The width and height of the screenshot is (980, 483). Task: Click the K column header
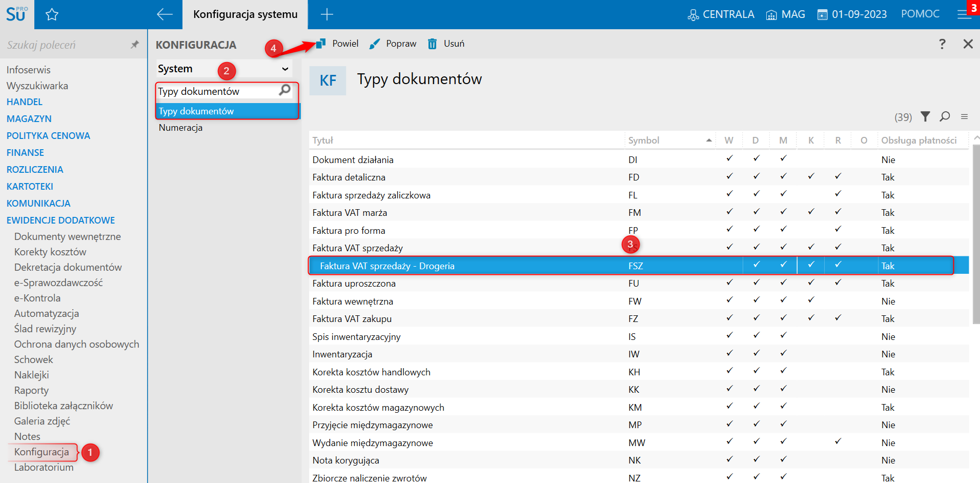pyautogui.click(x=811, y=140)
